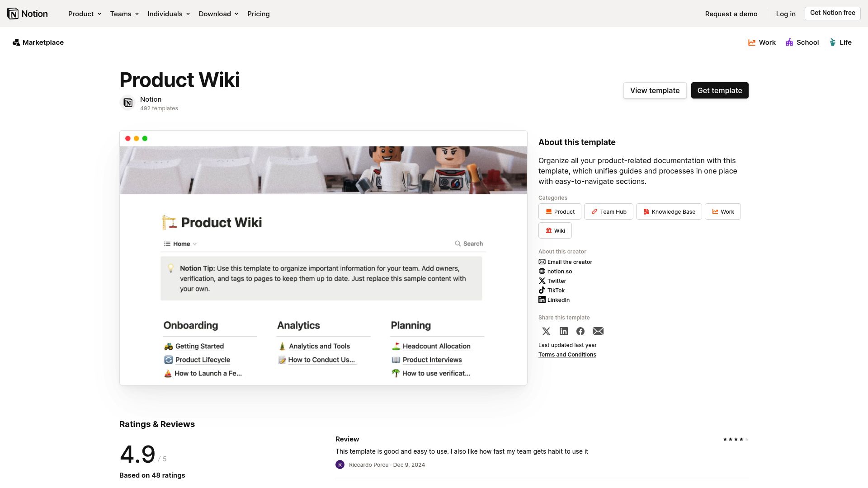Click the cycle icon by Product Lifecycle
Image resolution: width=868 pixels, height=488 pixels.
(x=169, y=360)
